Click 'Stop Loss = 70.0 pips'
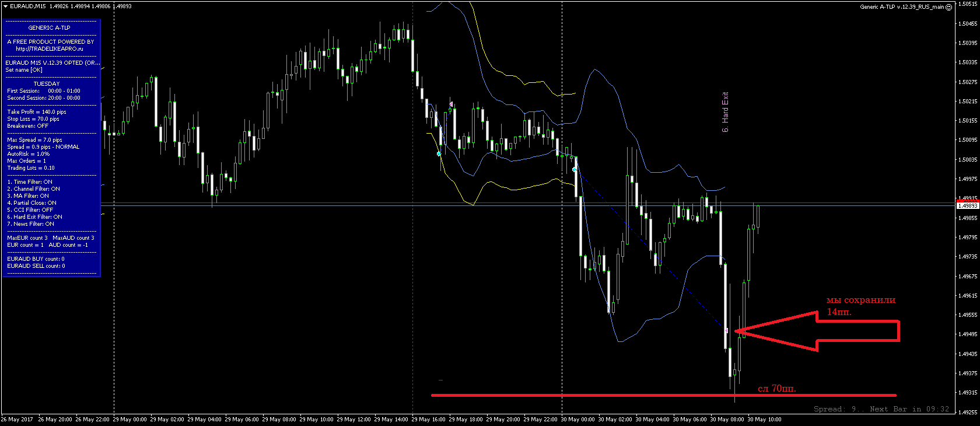Screen dimensions: 980x426 coord(33,119)
